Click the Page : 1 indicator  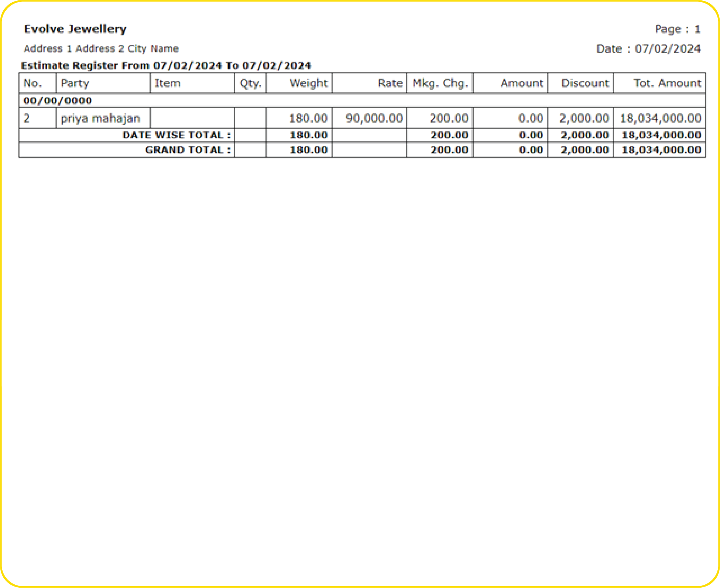pos(677,29)
